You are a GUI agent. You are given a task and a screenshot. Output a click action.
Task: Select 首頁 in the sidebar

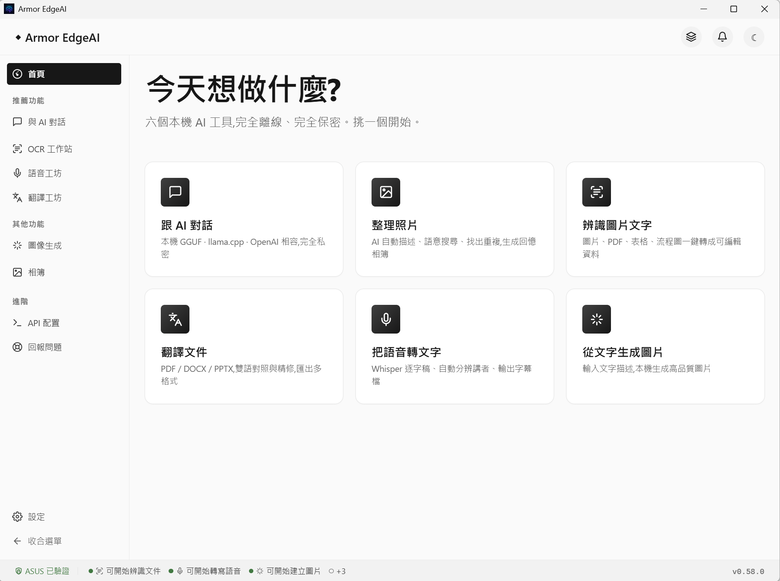pos(64,74)
